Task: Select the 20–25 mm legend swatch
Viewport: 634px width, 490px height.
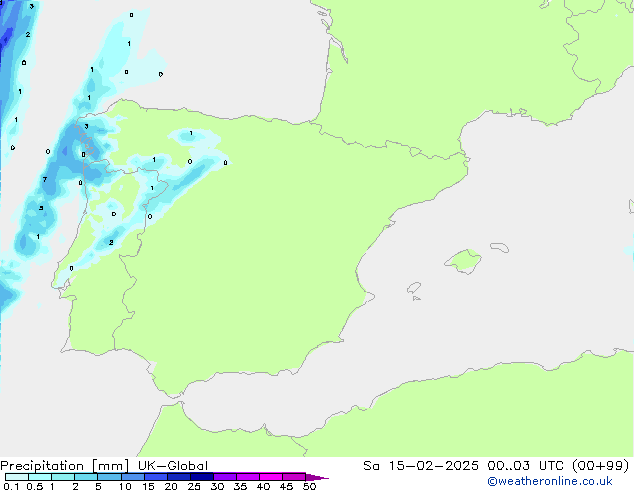Action: [x=178, y=477]
